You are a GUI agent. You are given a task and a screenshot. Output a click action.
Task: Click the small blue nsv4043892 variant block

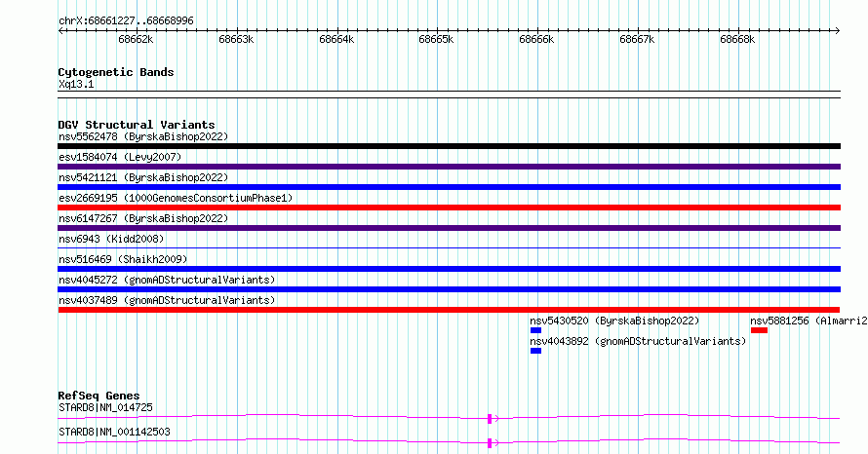tap(535, 351)
